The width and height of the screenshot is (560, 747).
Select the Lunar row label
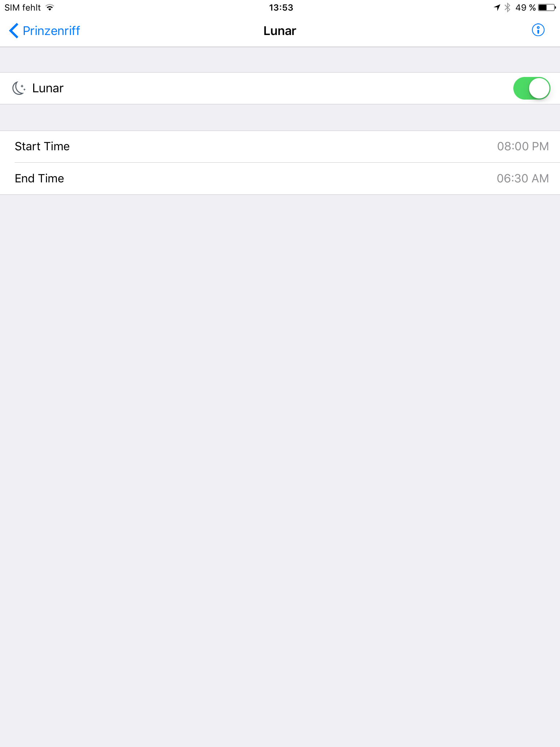[x=48, y=88]
